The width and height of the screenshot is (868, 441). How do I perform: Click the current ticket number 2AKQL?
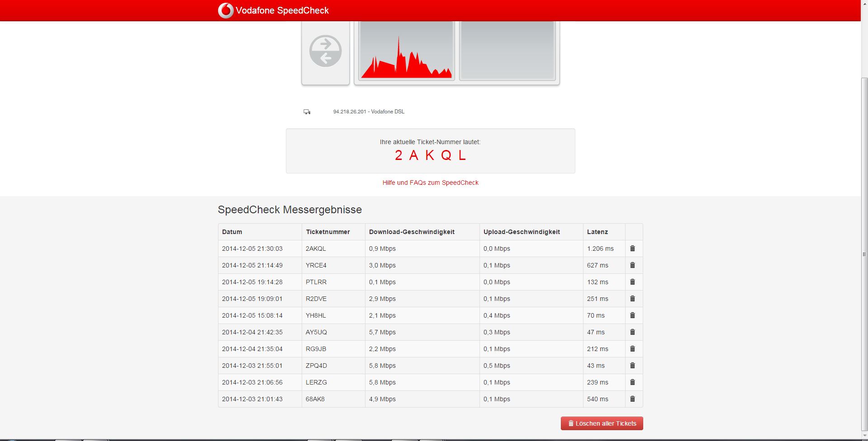(430, 155)
